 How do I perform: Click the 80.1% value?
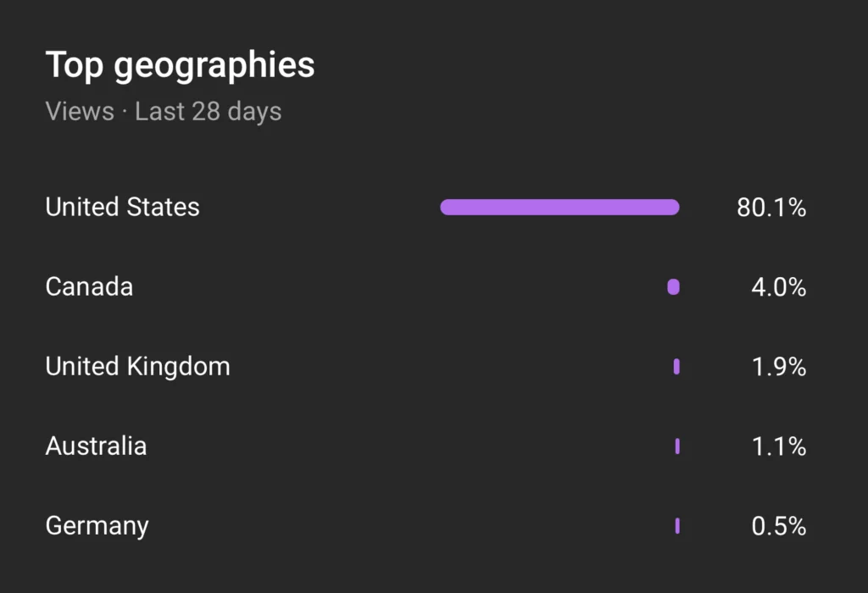pos(771,208)
